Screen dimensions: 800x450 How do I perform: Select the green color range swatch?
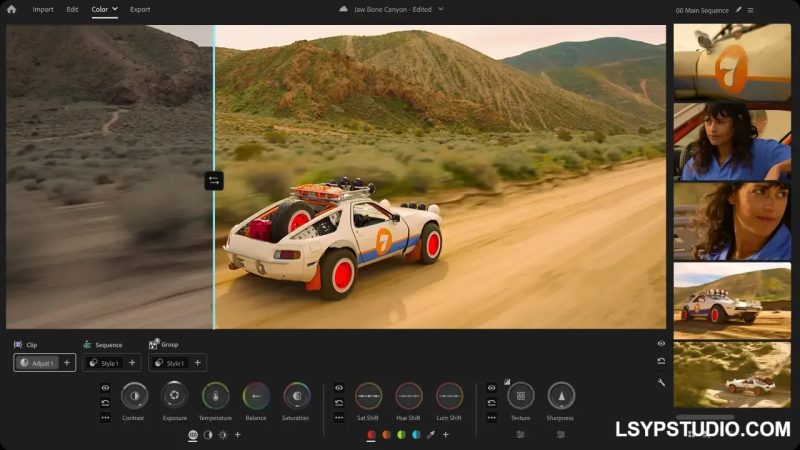coord(402,435)
